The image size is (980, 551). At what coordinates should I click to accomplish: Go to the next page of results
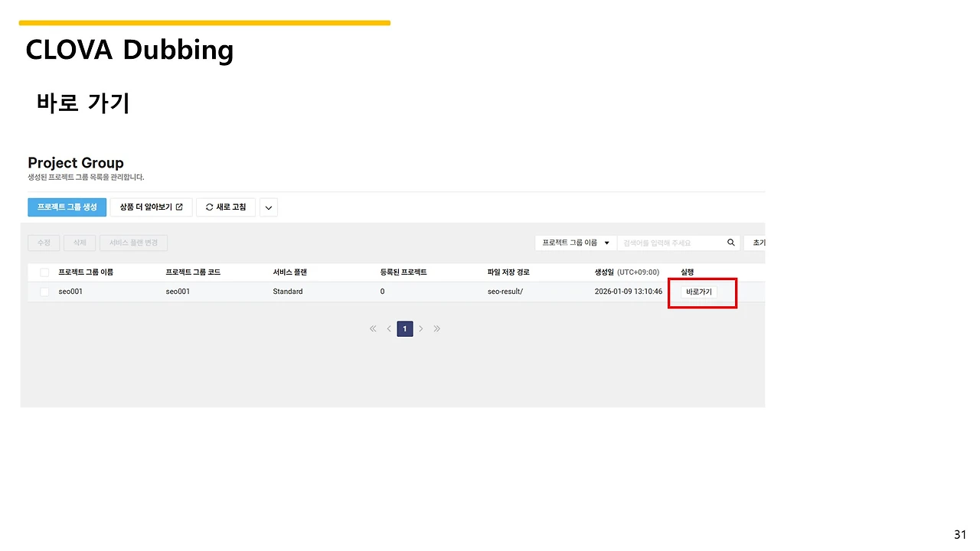click(421, 328)
